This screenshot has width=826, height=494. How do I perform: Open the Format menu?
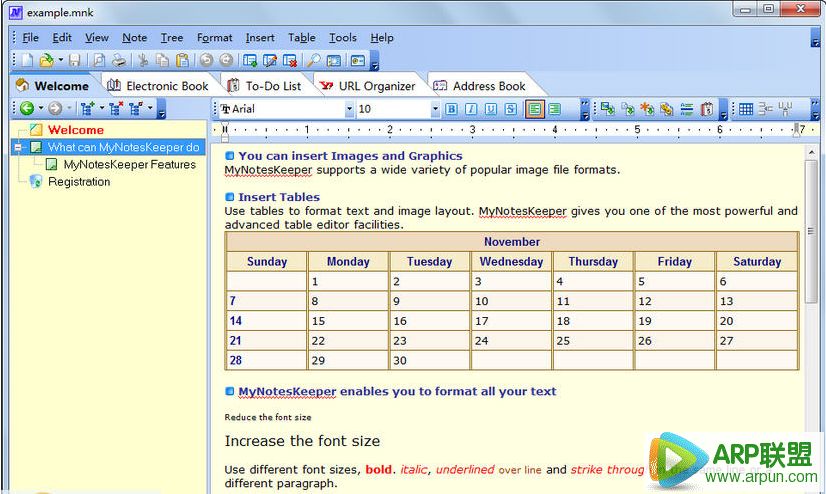pos(214,38)
